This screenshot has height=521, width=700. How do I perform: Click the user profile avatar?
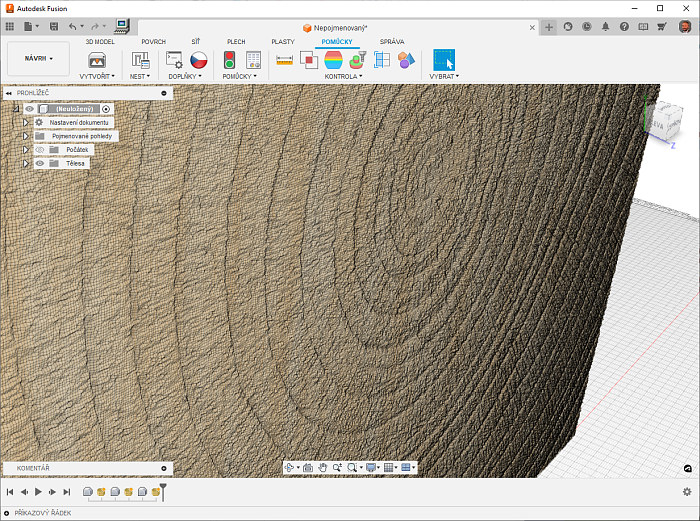point(684,27)
